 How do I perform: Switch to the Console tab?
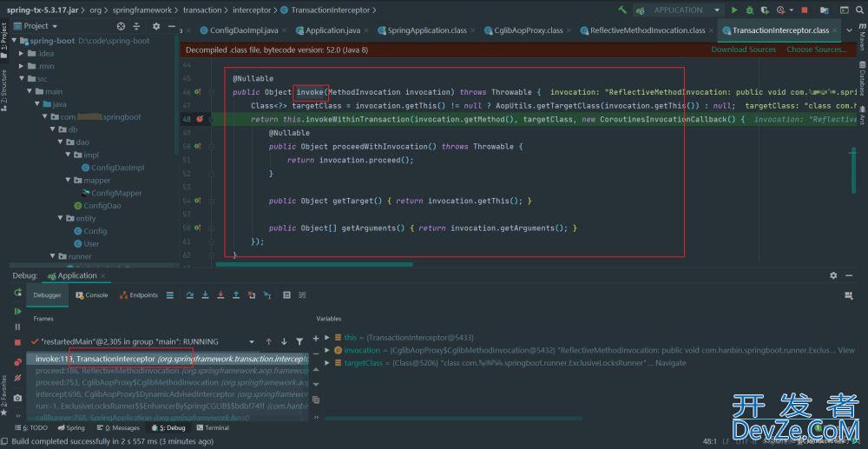(92, 295)
